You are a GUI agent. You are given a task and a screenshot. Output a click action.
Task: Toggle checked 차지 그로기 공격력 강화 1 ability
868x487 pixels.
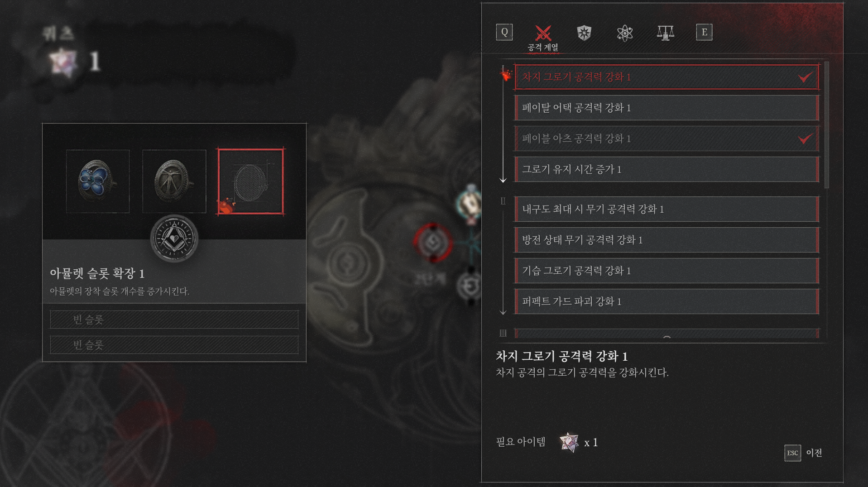pos(667,77)
